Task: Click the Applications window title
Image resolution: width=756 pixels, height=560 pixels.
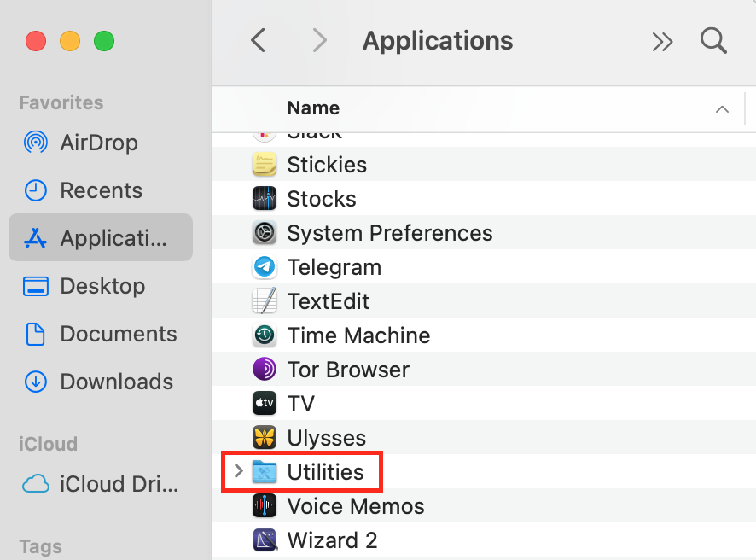Action: 438,41
